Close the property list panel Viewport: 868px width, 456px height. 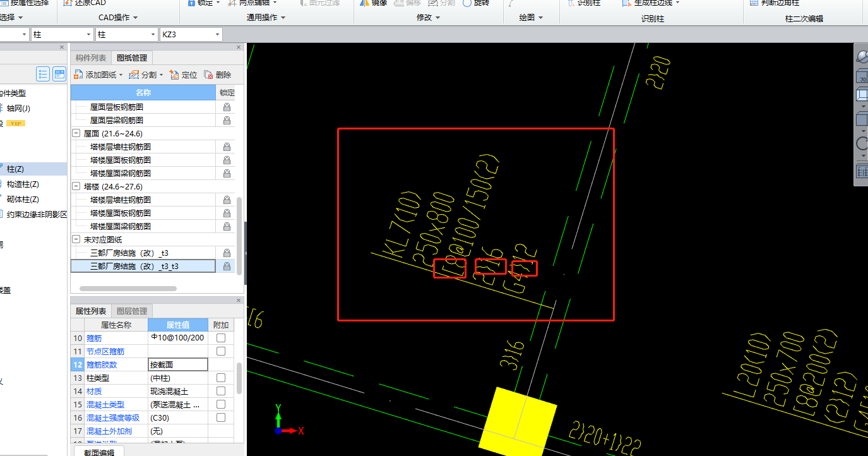pyautogui.click(x=239, y=300)
